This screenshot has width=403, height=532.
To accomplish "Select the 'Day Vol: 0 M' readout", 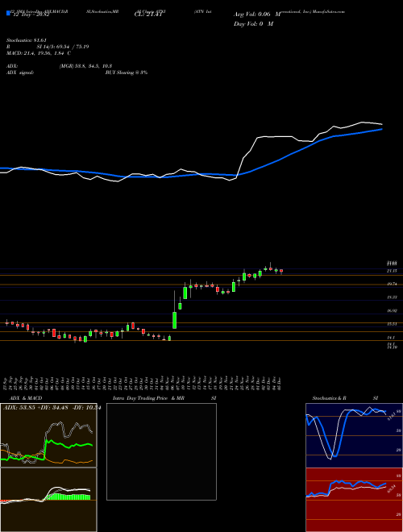I will (253, 23).
